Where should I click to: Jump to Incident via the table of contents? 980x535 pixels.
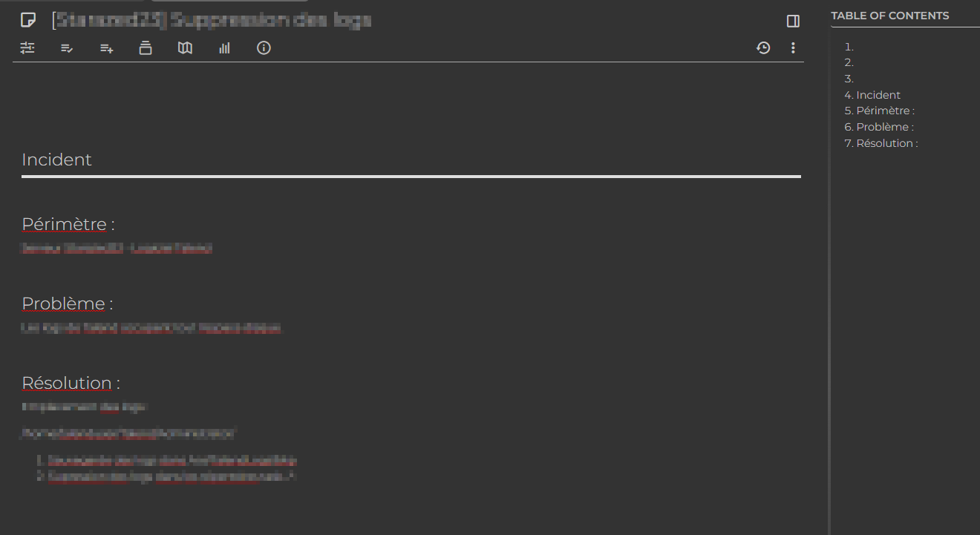878,94
